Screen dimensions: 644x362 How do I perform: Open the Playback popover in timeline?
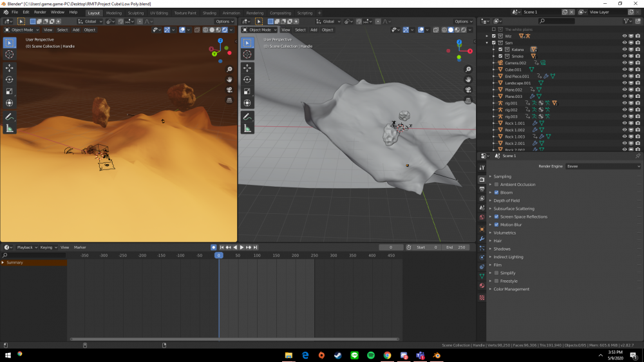24,247
